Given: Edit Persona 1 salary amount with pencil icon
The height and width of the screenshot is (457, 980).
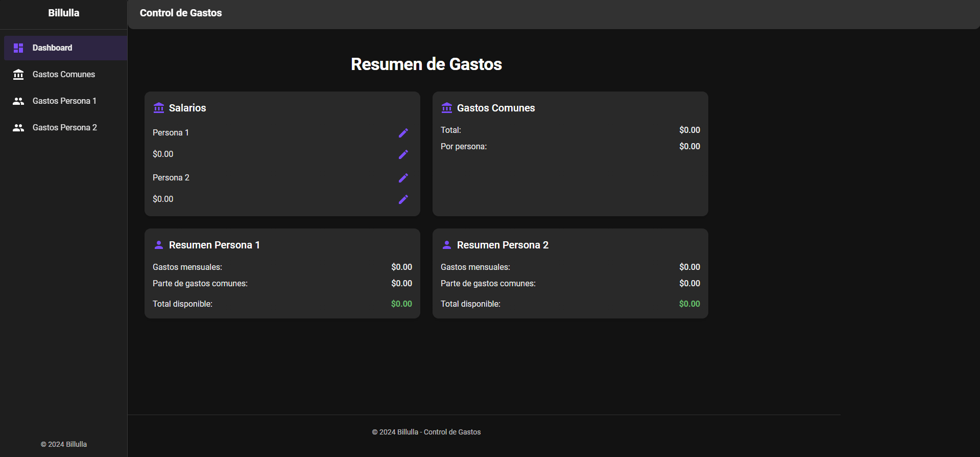Looking at the screenshot, I should point(403,154).
